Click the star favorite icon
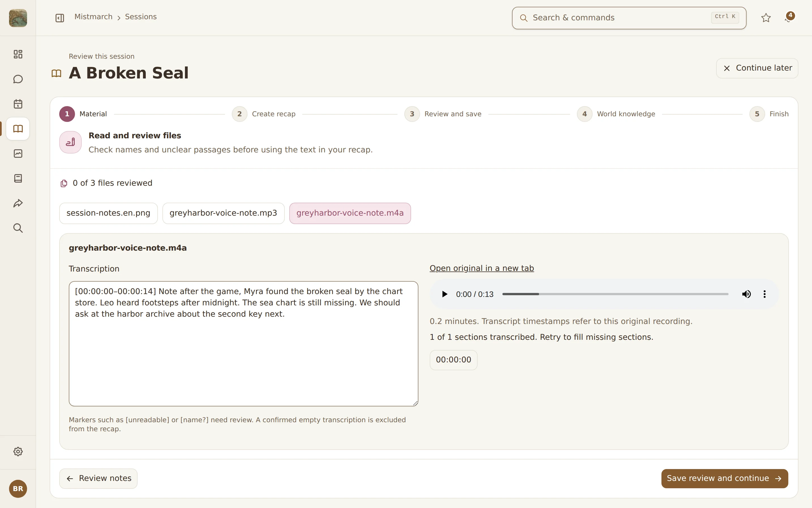This screenshot has width=812, height=508. [766, 18]
